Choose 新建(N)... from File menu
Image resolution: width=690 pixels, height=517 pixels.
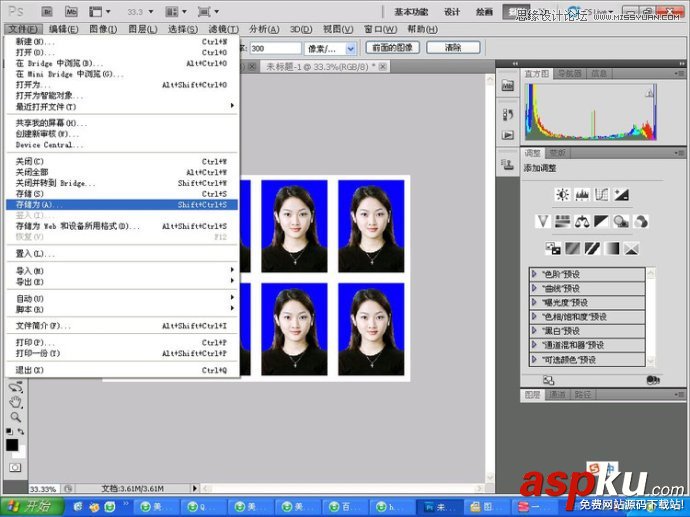tap(122, 41)
